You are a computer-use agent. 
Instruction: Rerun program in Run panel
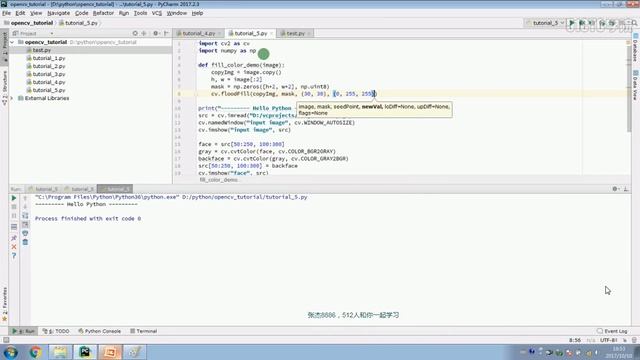[14, 198]
